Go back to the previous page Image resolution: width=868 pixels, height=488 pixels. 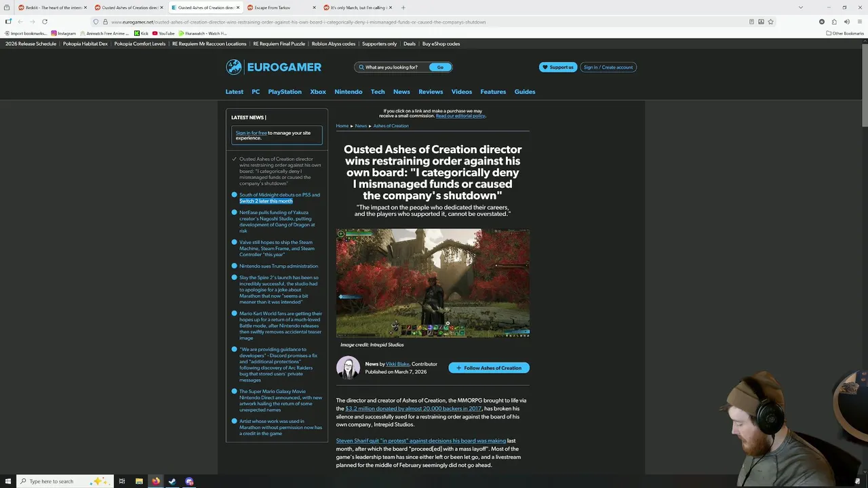(20, 22)
